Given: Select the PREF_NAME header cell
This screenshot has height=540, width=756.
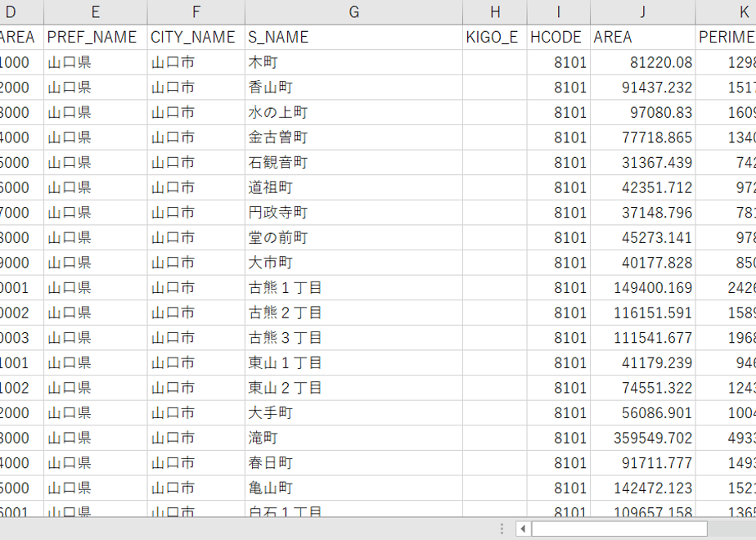Looking at the screenshot, I should [96, 37].
